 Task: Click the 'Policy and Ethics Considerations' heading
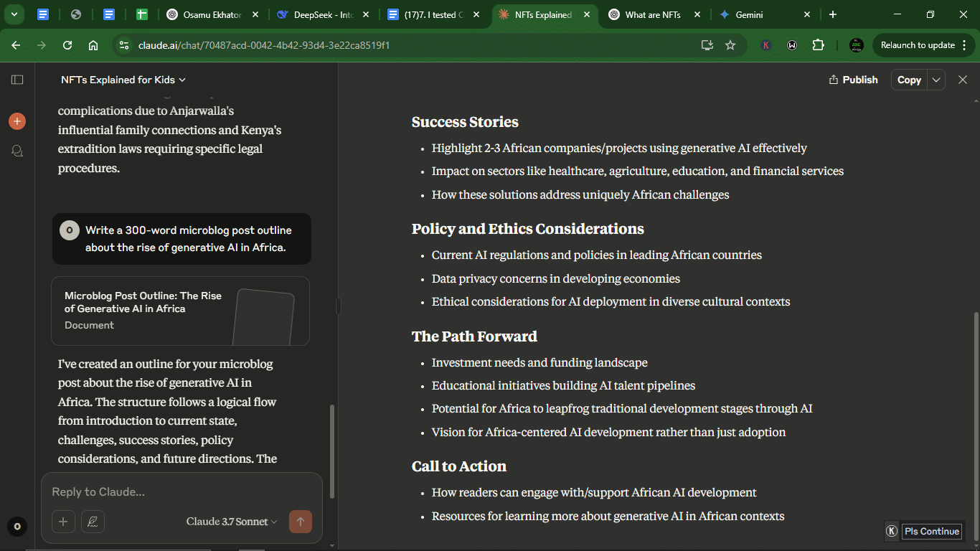coord(528,229)
